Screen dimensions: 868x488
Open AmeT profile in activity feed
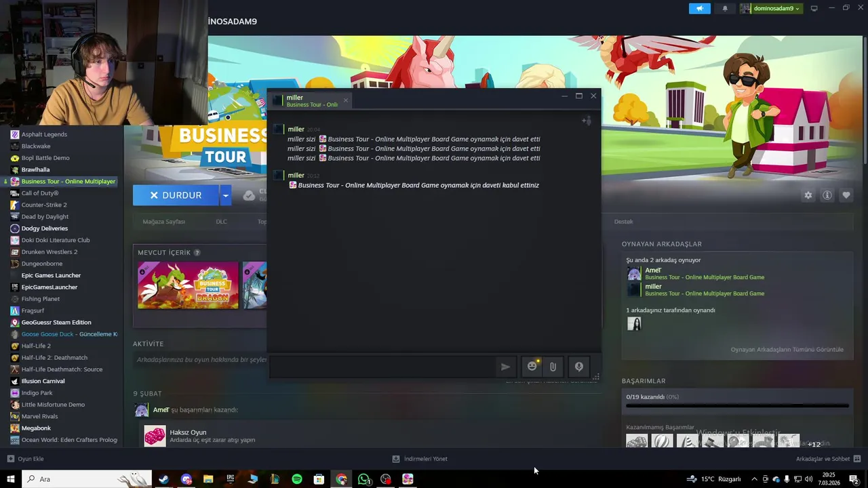click(x=161, y=410)
